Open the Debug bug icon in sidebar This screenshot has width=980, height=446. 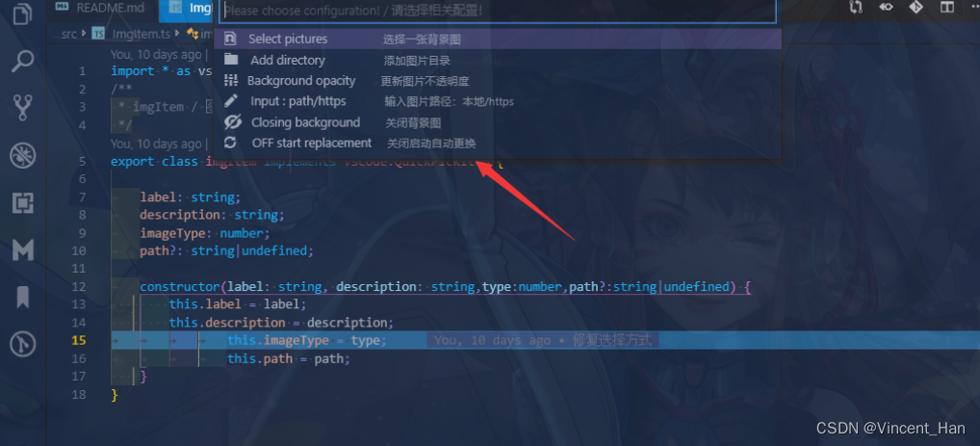pos(23,155)
